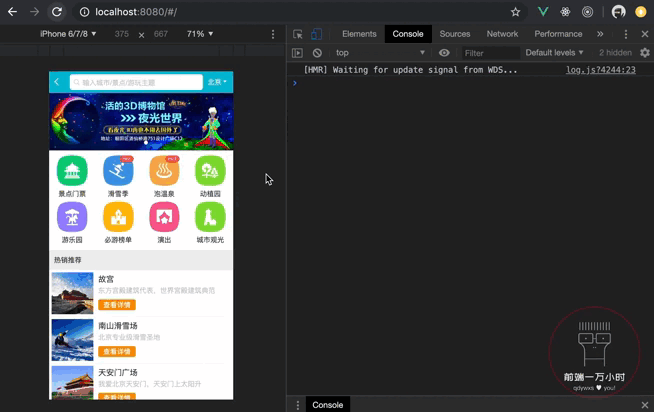Click the browser back arrow
Viewport: 654px width, 412px height.
point(13,12)
